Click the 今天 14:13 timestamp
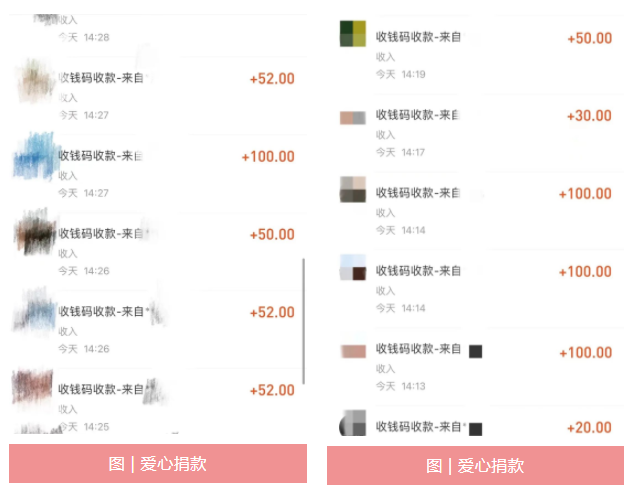The image size is (633, 492). click(x=400, y=386)
